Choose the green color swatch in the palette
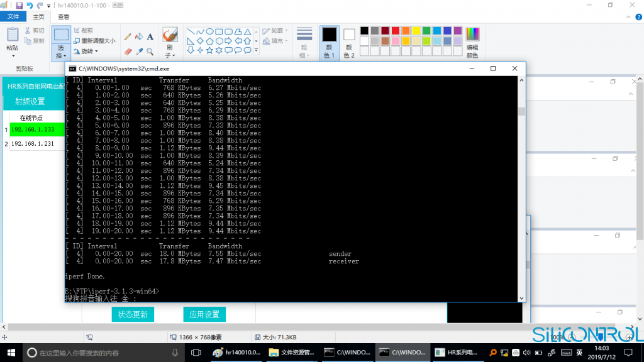This screenshot has width=644, height=362. coord(427,31)
